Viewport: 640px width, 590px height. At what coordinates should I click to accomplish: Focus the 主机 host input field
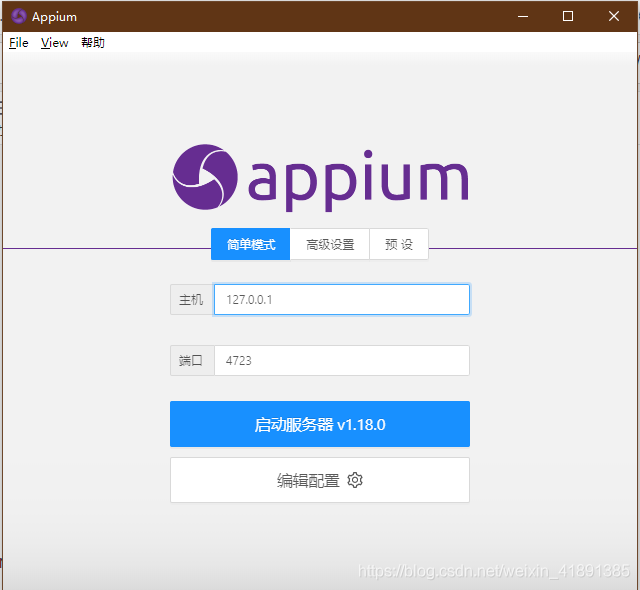click(x=342, y=299)
